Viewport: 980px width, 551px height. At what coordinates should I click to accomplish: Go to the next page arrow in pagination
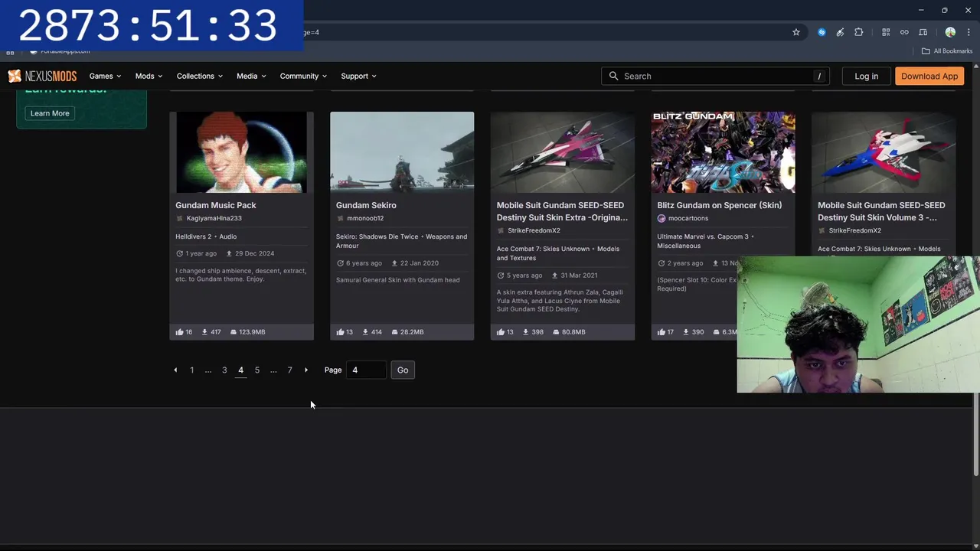306,370
